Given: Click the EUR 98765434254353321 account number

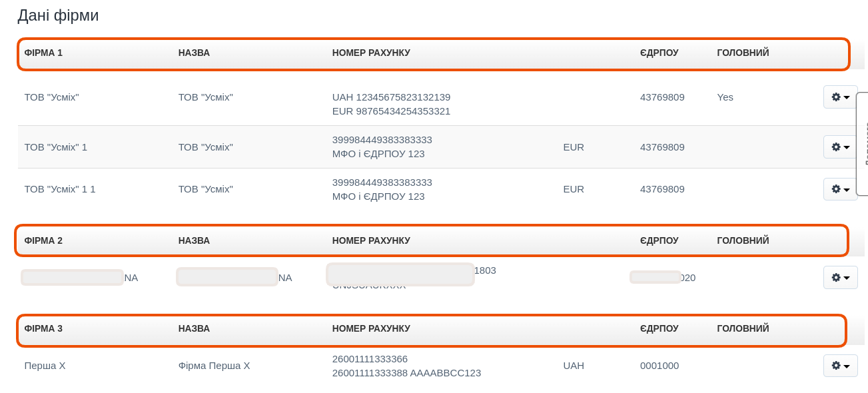Looking at the screenshot, I should (x=391, y=111).
